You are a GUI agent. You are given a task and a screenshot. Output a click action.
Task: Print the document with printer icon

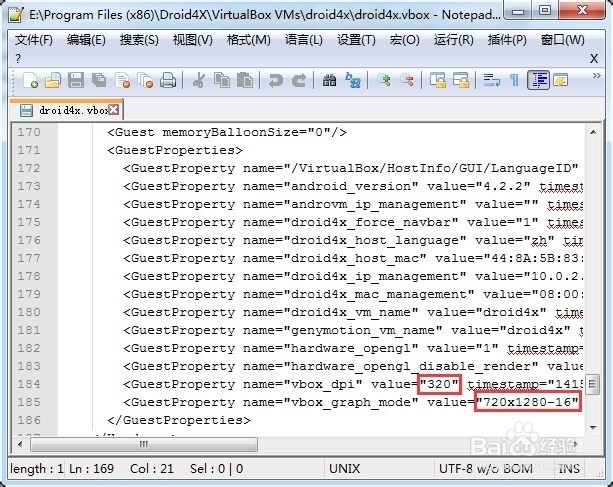[x=168, y=81]
